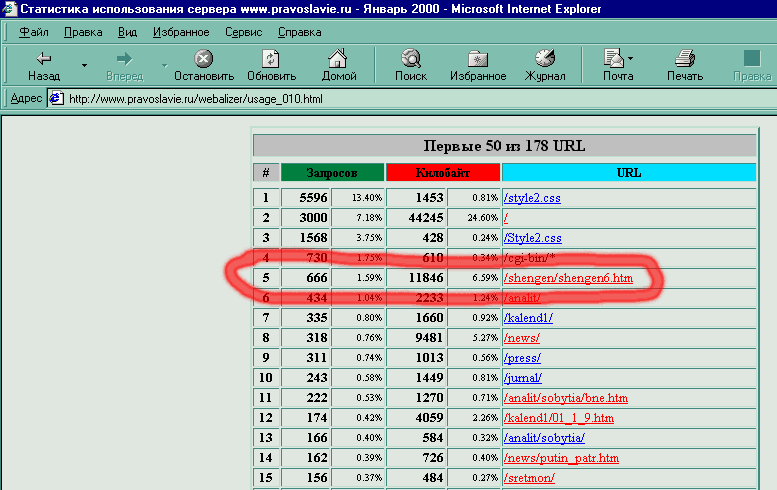Open the Search (Поиск) toolbar icon
The width and height of the screenshot is (777, 490).
(x=410, y=59)
